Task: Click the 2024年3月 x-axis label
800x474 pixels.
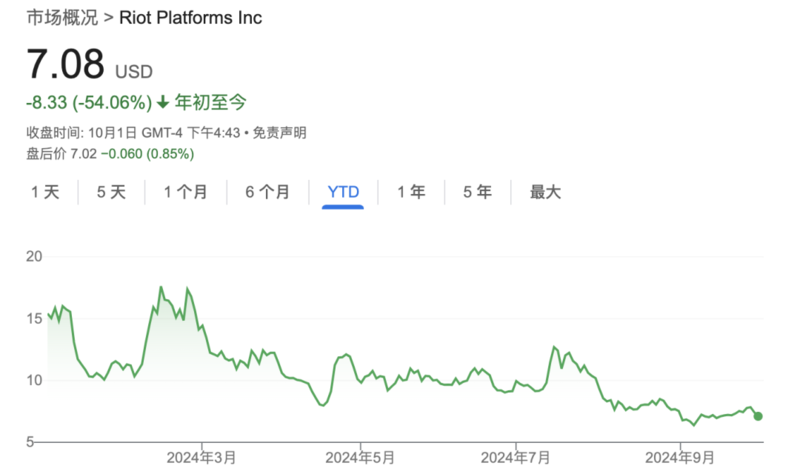Action: 202,458
